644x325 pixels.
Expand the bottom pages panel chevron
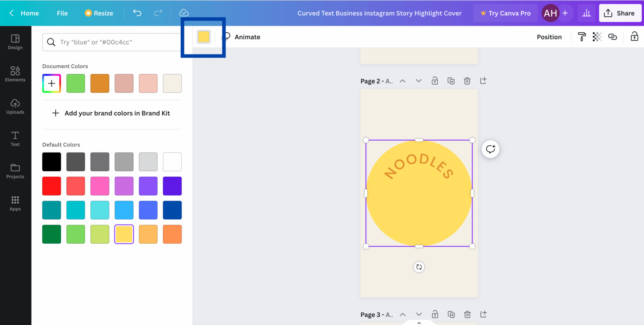tap(419, 322)
